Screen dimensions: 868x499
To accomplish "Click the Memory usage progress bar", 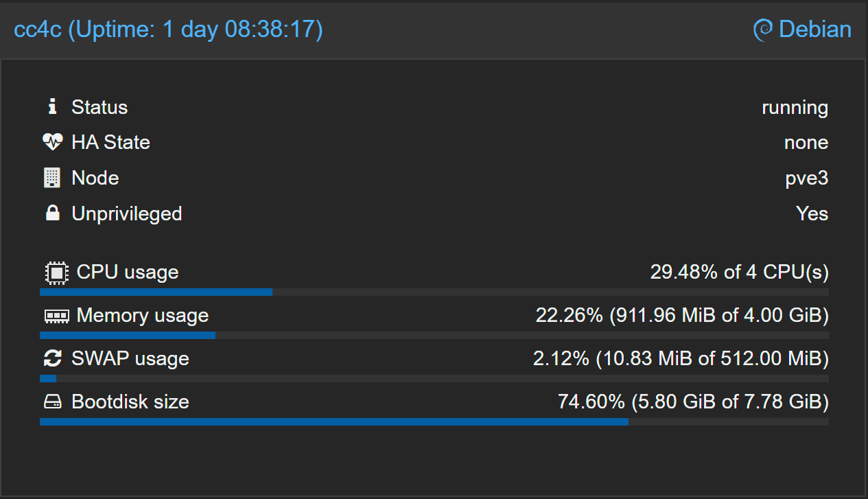I will [434, 336].
